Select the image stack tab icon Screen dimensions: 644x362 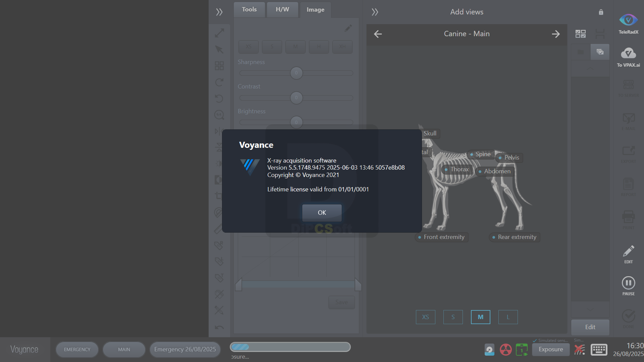pos(600,52)
